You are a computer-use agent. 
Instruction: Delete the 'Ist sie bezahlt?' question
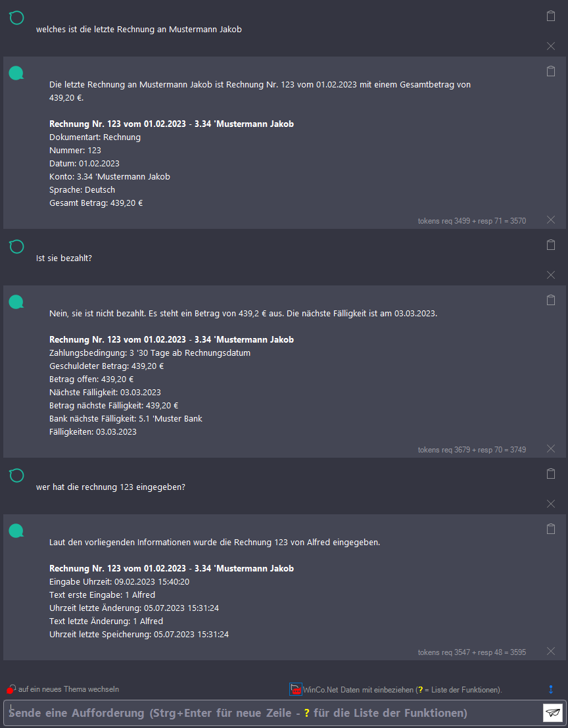click(551, 275)
